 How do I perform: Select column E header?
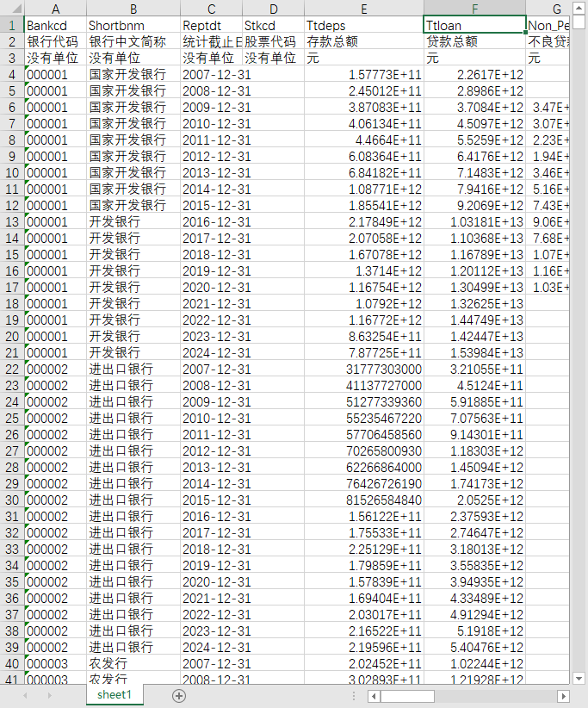pyautogui.click(x=364, y=9)
